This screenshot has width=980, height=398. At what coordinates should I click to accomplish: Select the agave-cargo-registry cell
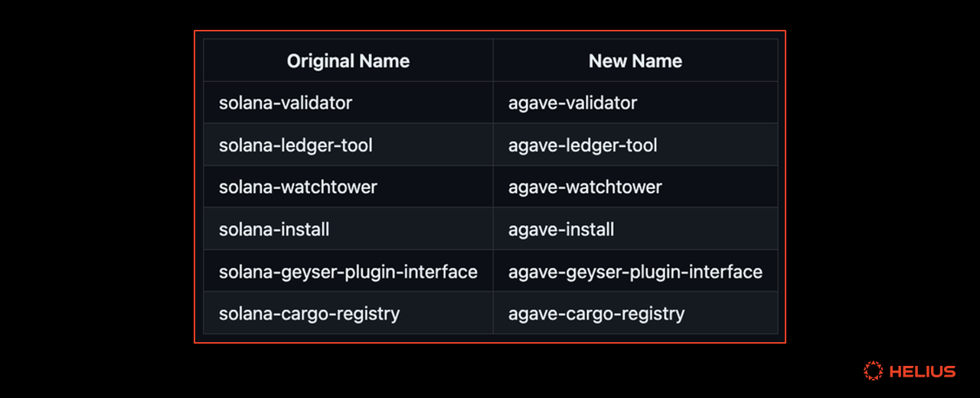pyautogui.click(x=635, y=313)
